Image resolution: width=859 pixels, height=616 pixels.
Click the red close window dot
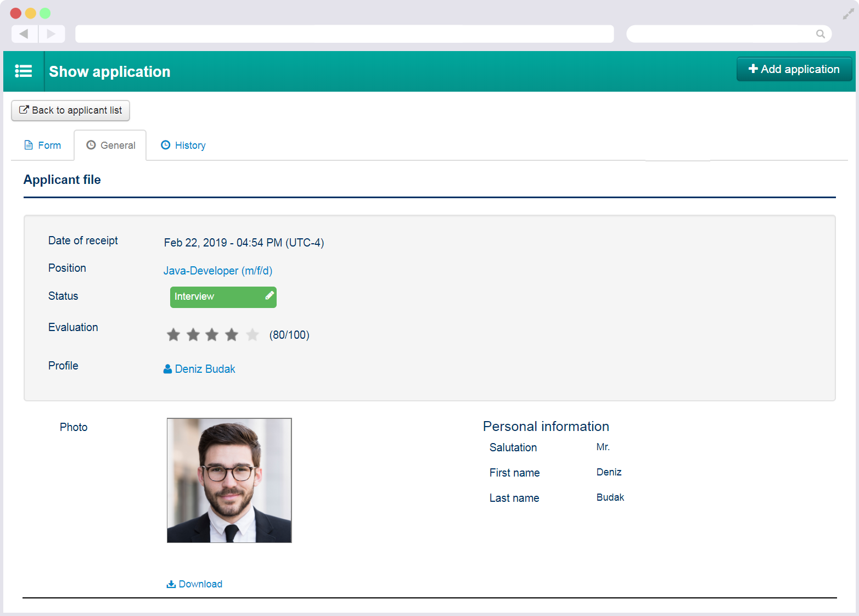15,13
